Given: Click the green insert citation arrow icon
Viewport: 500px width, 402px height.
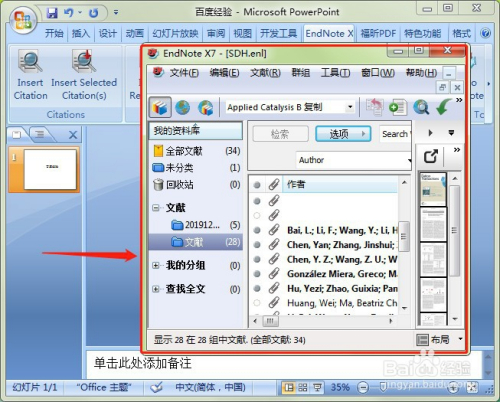Looking at the screenshot, I should pyautogui.click(x=444, y=107).
